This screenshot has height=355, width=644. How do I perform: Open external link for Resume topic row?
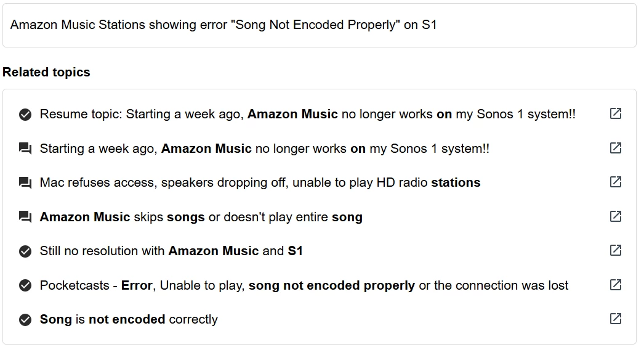[x=615, y=113]
